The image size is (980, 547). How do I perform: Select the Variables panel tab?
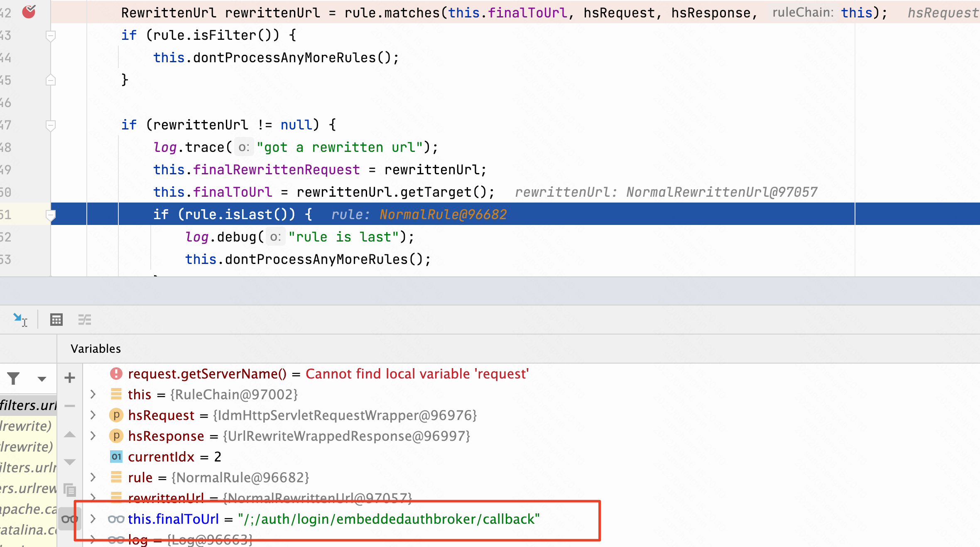[96, 349]
